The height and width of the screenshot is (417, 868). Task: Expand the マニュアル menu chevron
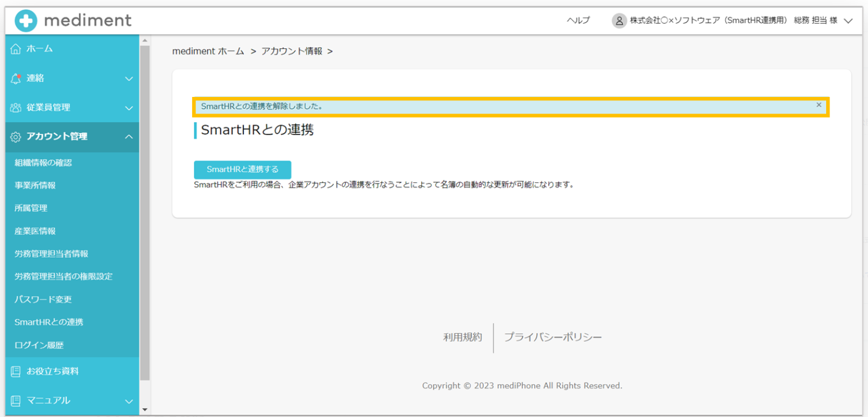[x=129, y=401]
